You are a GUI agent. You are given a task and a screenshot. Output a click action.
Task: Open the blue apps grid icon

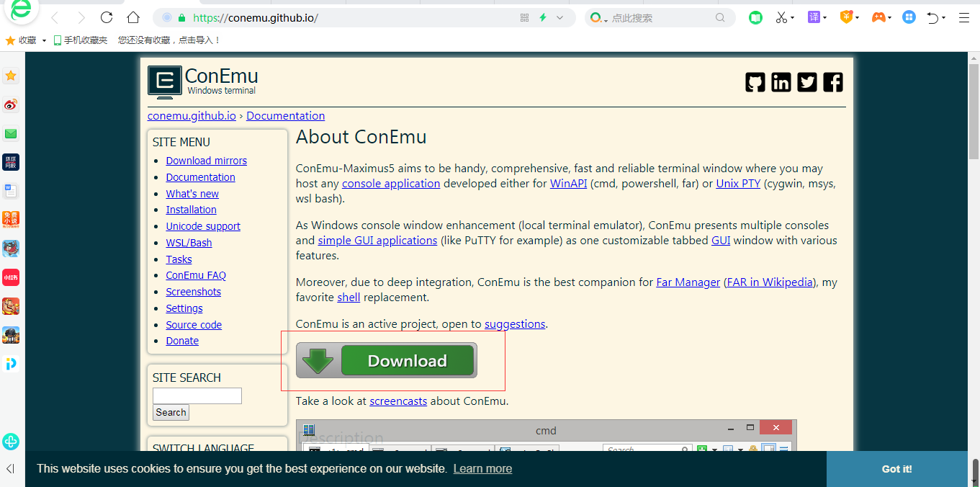pos(909,17)
